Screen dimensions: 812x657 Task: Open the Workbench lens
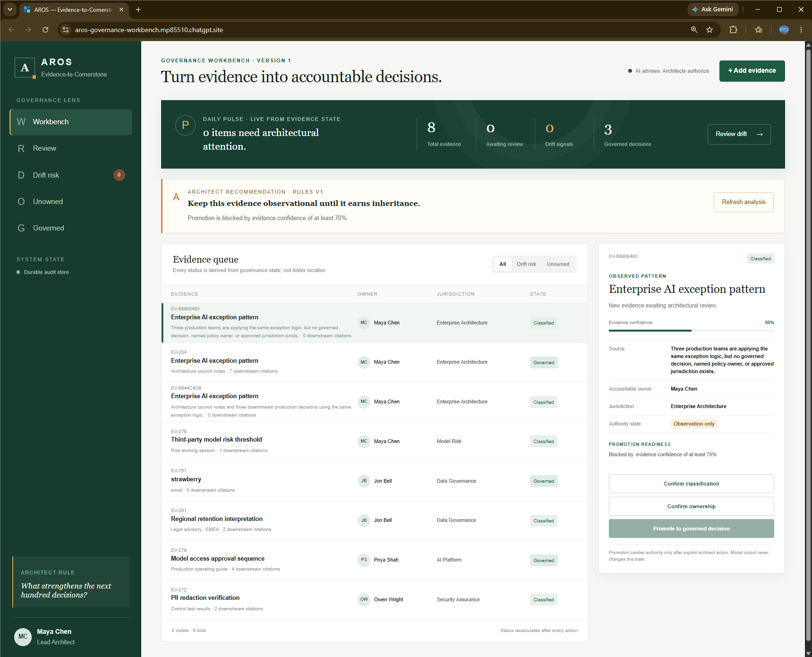(71, 122)
